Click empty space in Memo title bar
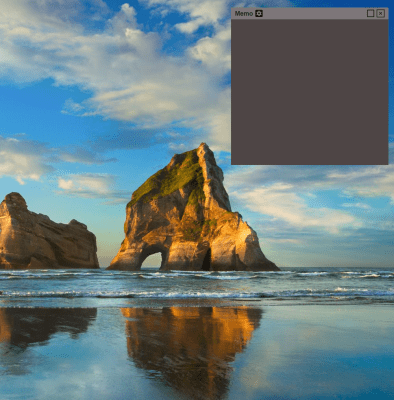 [313, 13]
